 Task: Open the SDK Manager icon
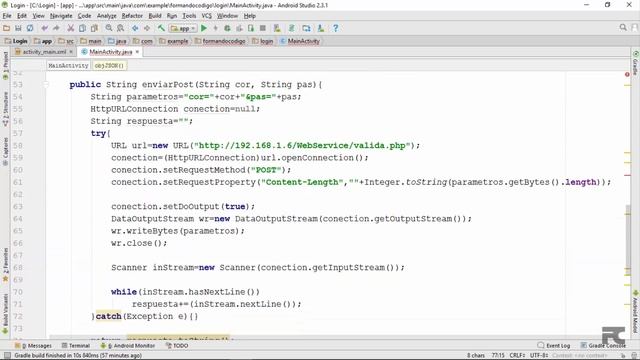pyautogui.click(x=321, y=28)
